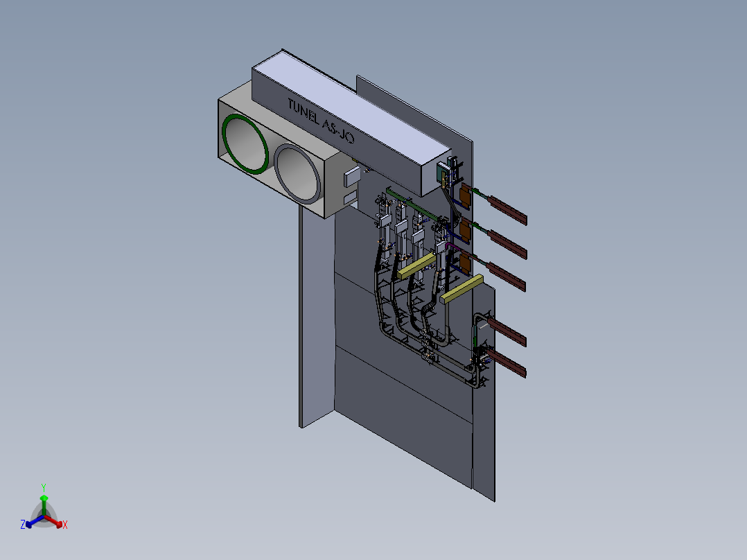
Task: Select the gray-ringed circular tunnel opening
Action: click(297, 174)
